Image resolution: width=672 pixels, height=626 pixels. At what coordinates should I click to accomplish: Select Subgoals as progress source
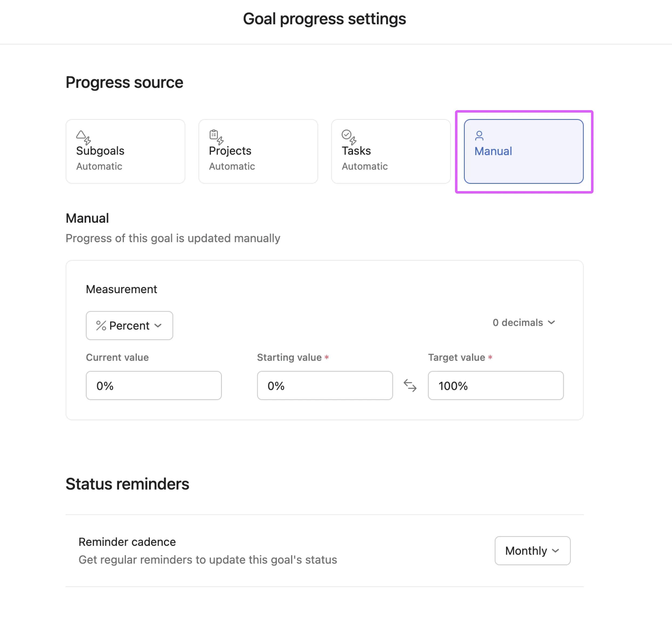pos(125,151)
